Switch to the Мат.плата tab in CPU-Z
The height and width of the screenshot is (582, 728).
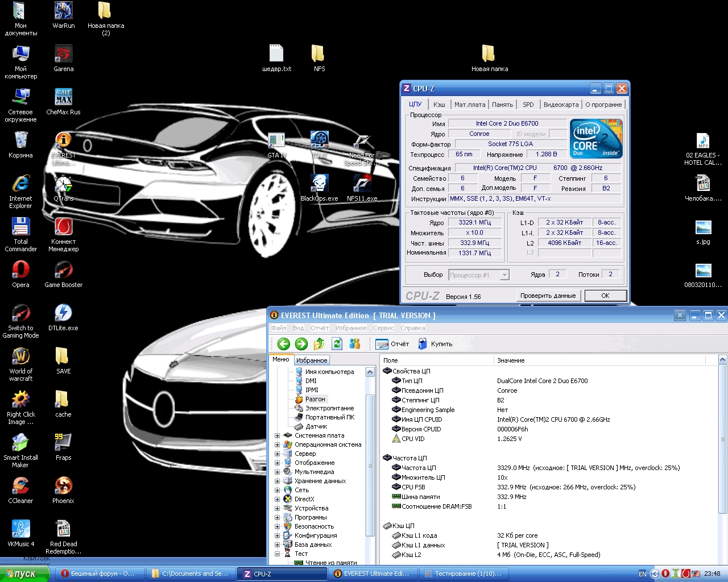(x=470, y=105)
